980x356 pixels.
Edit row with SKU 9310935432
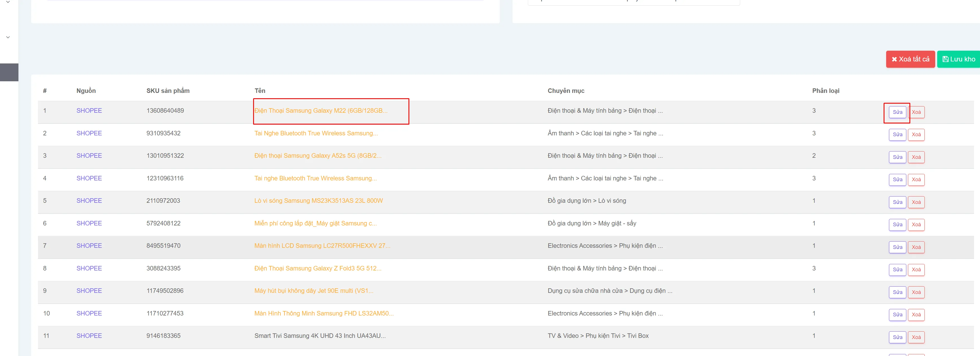point(898,135)
